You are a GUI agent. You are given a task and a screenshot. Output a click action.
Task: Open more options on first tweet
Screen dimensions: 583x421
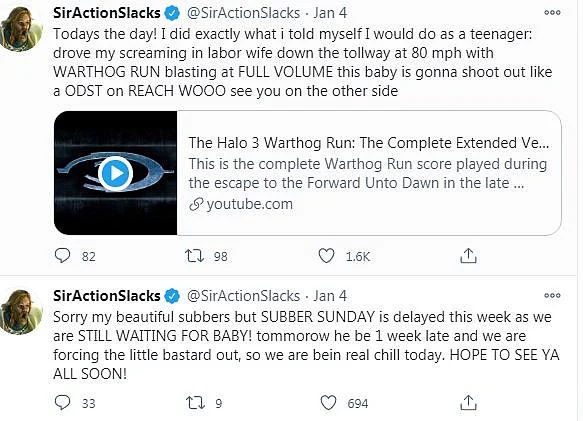(552, 13)
